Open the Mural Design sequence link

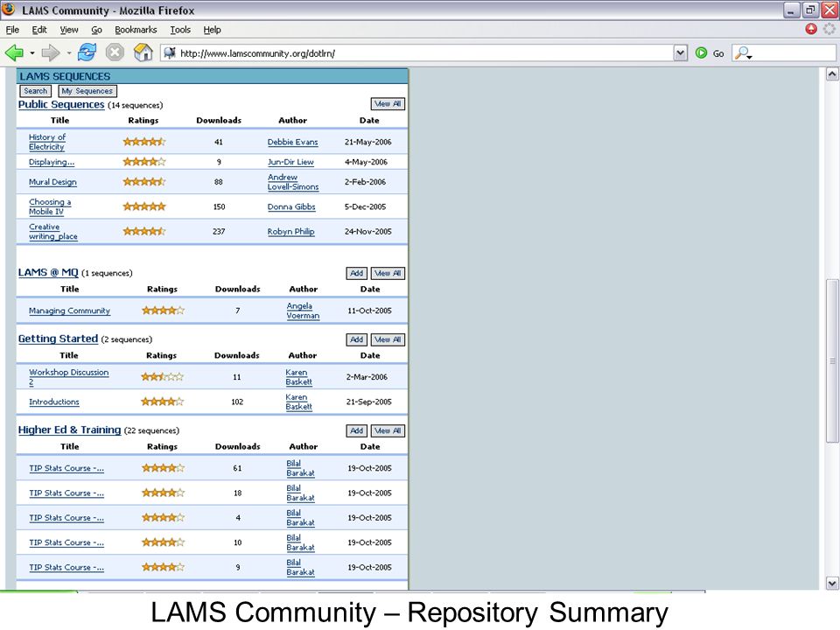click(52, 182)
